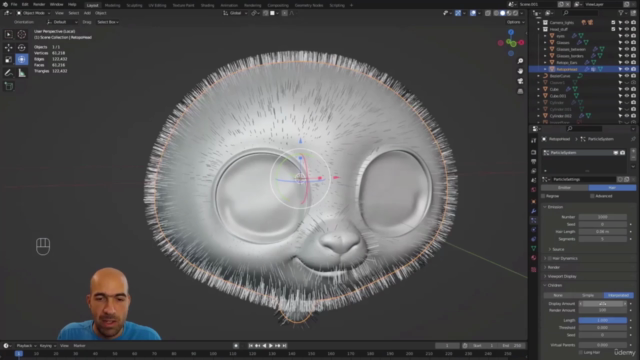The width and height of the screenshot is (640, 360).
Task: Open the Render menu
Action: (39, 4)
